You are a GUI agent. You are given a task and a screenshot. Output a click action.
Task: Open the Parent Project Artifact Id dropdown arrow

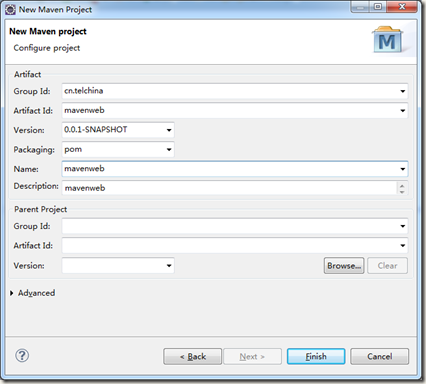pos(403,246)
